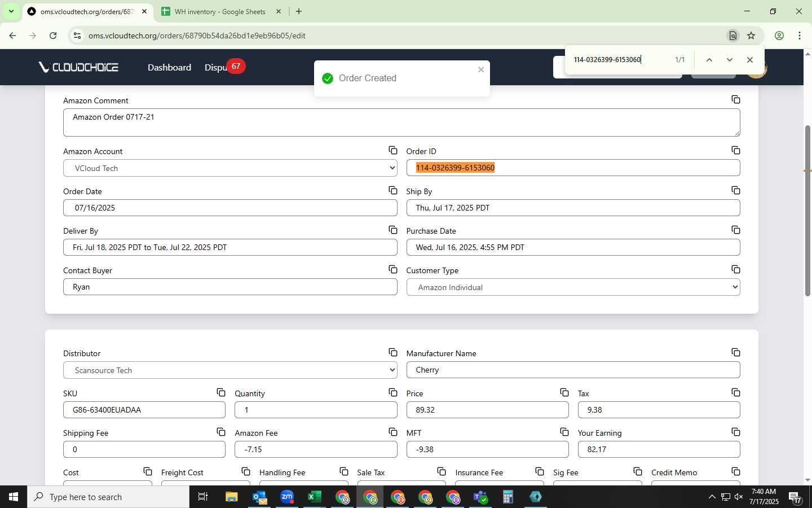Image resolution: width=812 pixels, height=508 pixels.
Task: Copy the Distributor value
Action: coord(393,352)
